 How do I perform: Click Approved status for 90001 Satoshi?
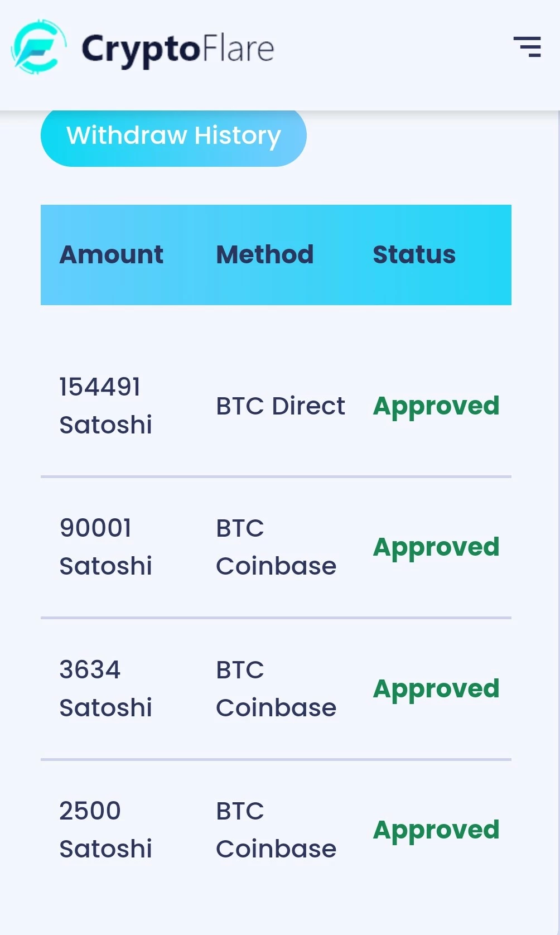point(436,548)
